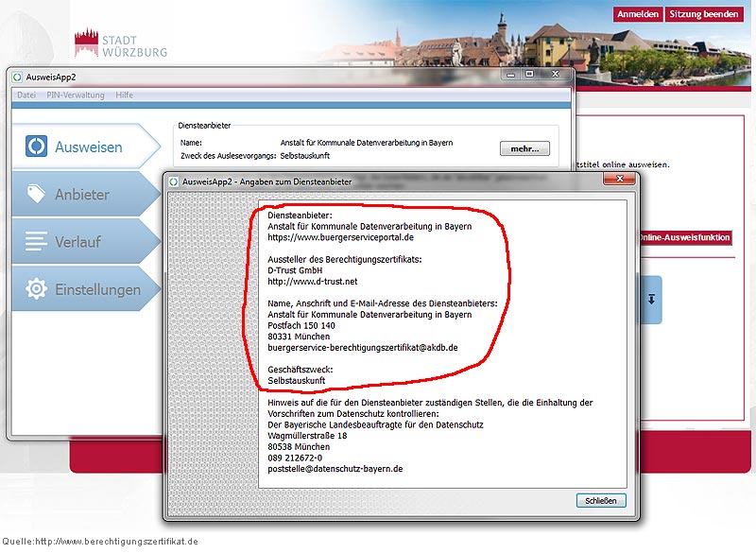Click Selbstauskunft next to Zweck des Auslesevorgangs
The height and width of the screenshot is (553, 756).
point(304,156)
